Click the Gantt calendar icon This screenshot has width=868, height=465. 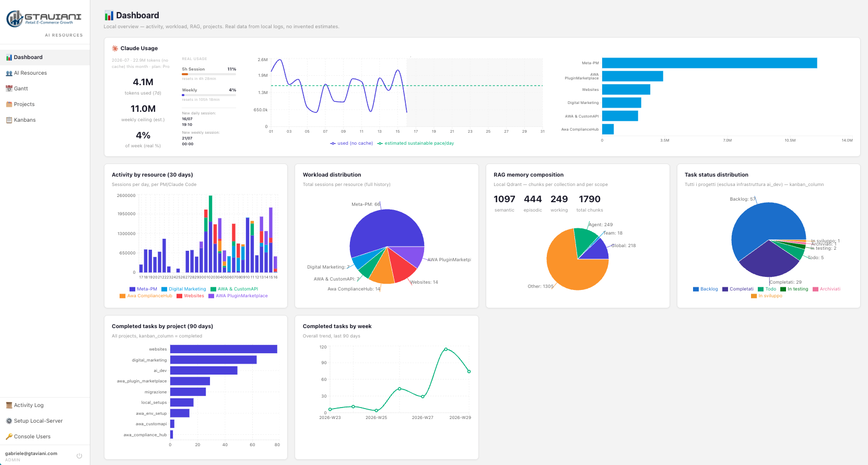click(9, 89)
